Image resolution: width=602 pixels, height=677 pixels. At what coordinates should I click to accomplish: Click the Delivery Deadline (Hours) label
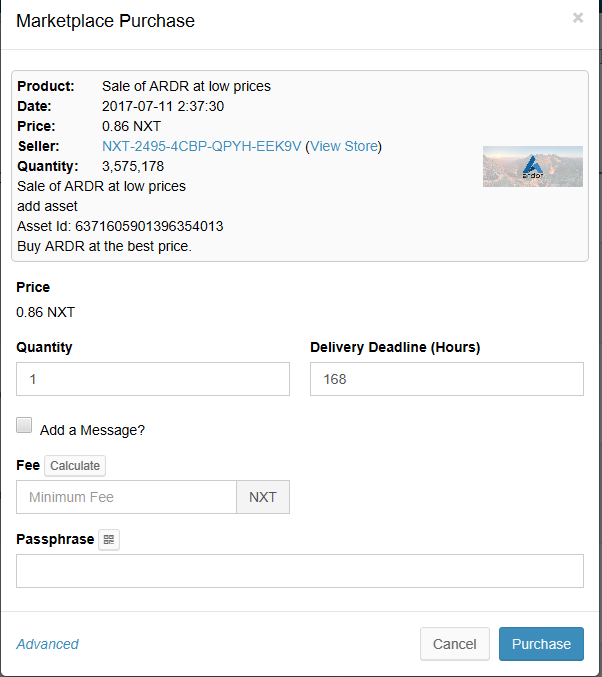point(395,347)
